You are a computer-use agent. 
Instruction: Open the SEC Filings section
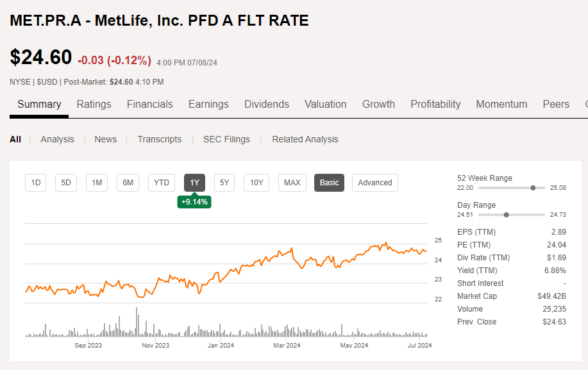pos(226,139)
